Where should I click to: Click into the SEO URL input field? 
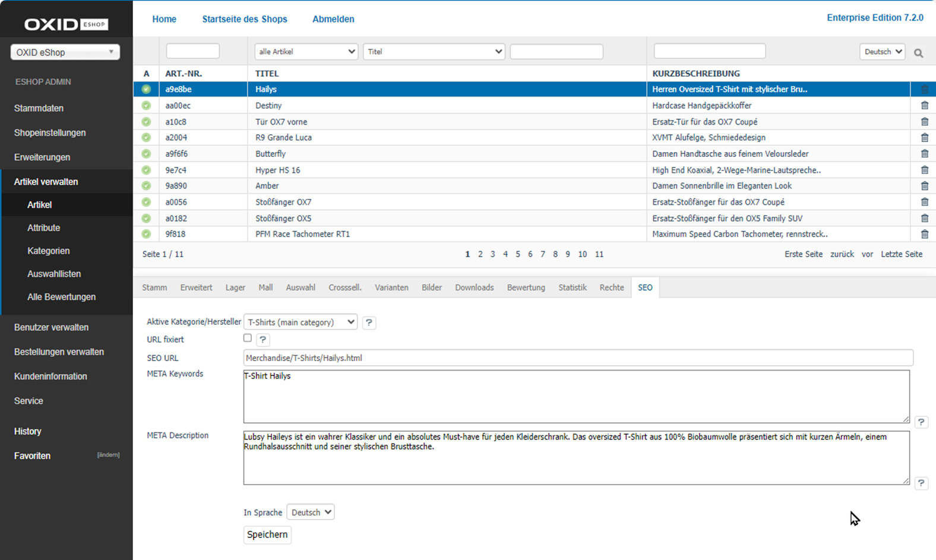(x=577, y=358)
